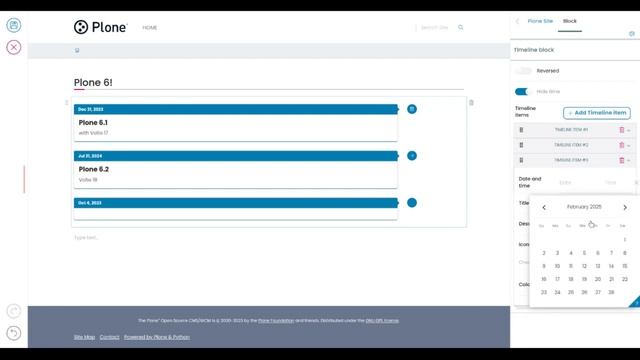Delete Timeline Item #2 with trash icon
640x360 pixels.
tap(622, 145)
